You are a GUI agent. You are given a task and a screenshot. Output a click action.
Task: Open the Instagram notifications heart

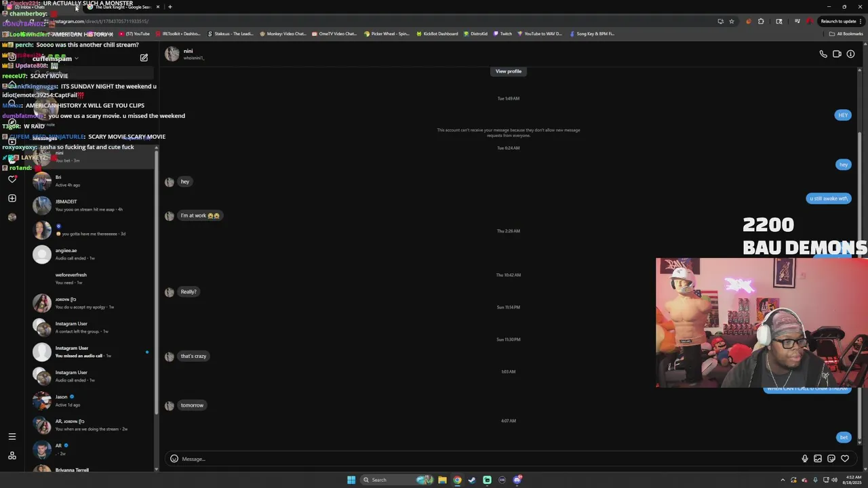coord(12,179)
